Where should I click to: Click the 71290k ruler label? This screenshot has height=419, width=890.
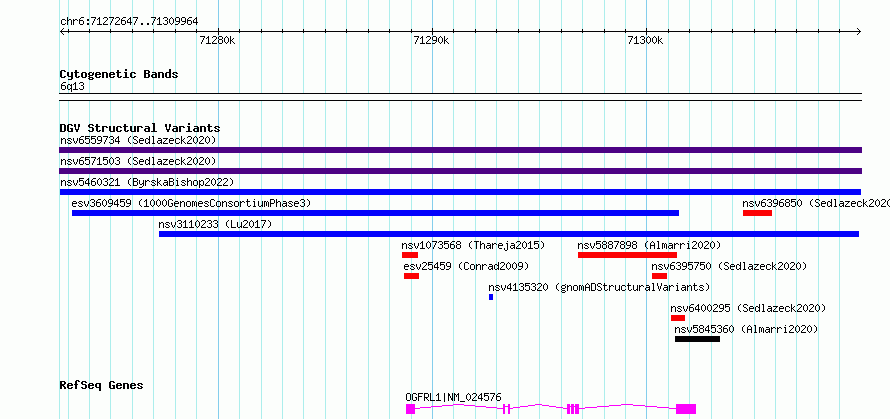coord(431,40)
